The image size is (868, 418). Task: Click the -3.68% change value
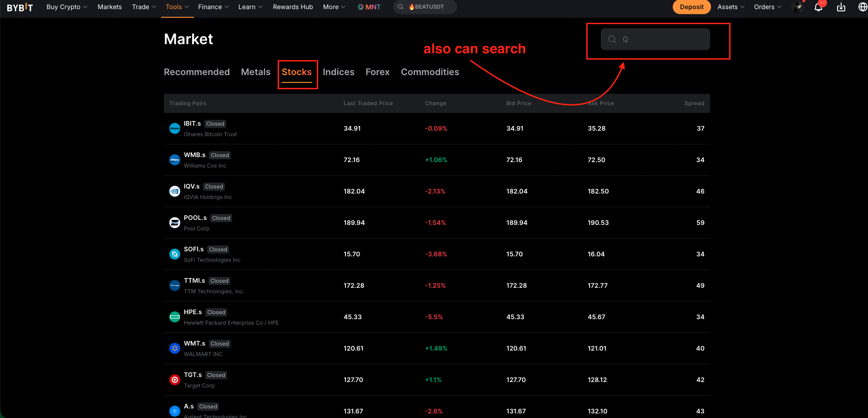(436, 254)
